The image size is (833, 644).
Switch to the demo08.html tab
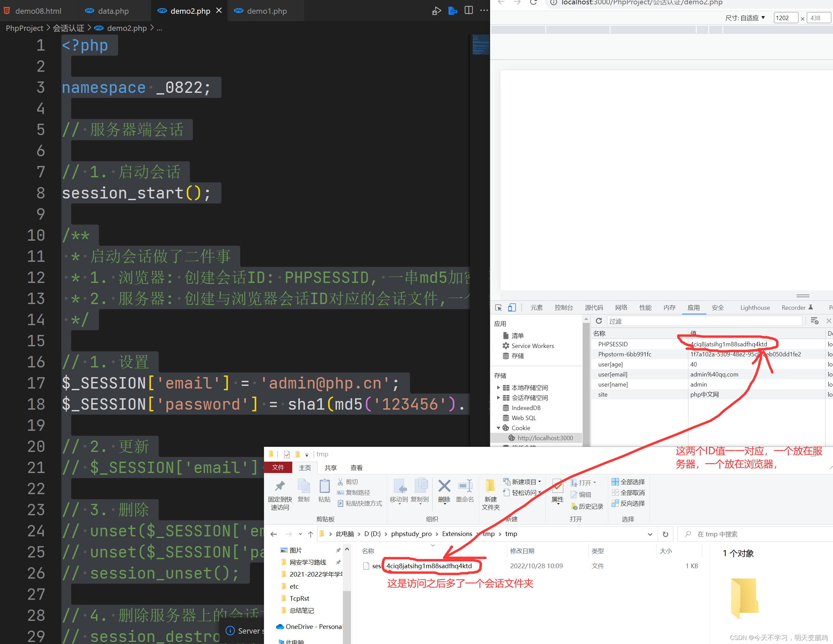38,11
